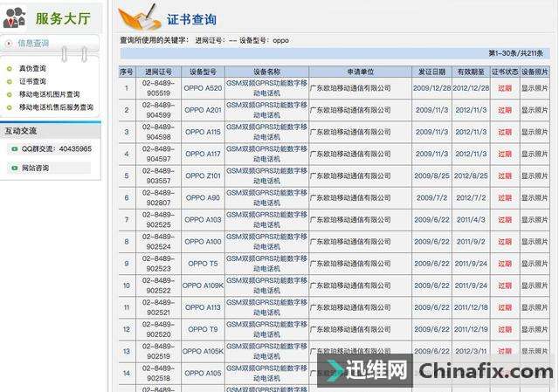Click model cell OPPO A109K
This screenshot has width=559, height=392.
203,285
